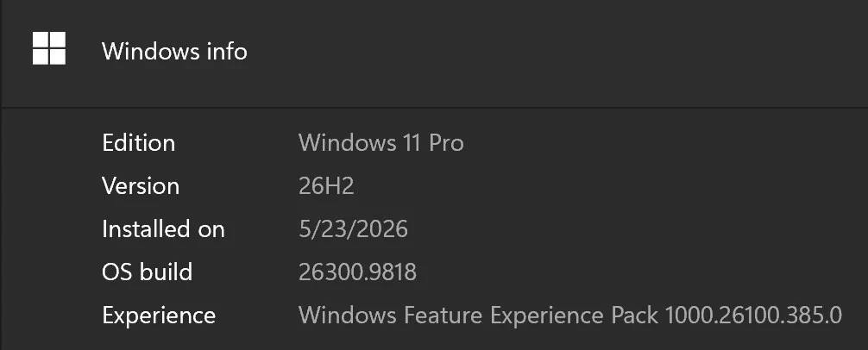Select the 26H2 version value
Screen dimensions: 868x350
tap(326, 186)
